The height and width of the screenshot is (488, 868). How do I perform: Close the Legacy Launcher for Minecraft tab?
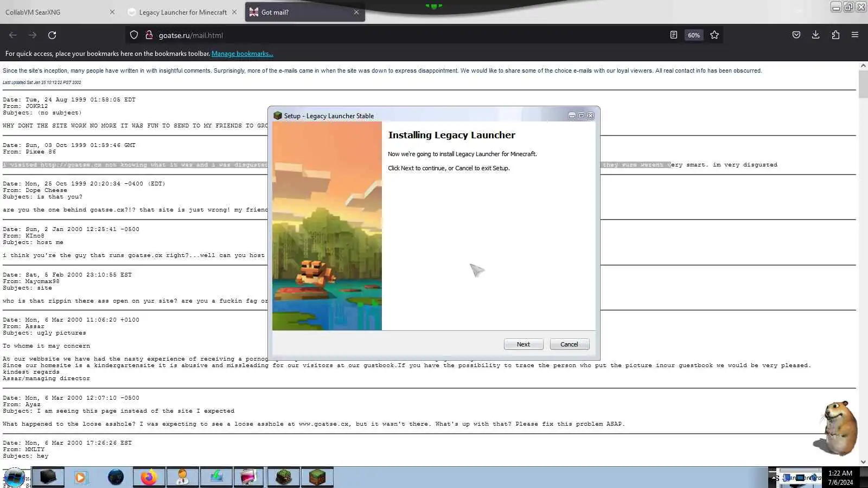[234, 12]
